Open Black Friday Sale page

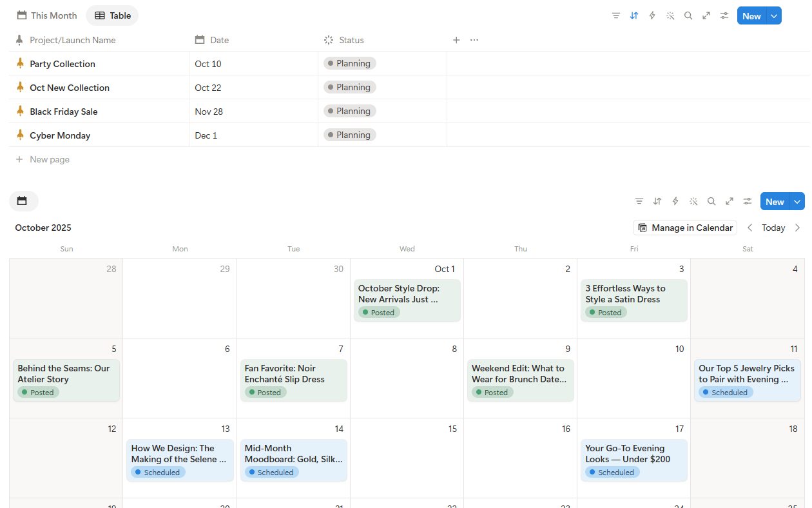64,112
